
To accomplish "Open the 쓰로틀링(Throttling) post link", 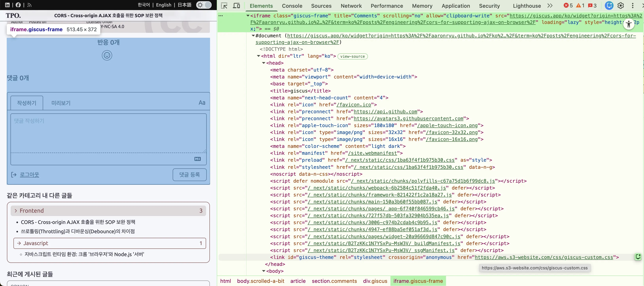I will (78, 231).
